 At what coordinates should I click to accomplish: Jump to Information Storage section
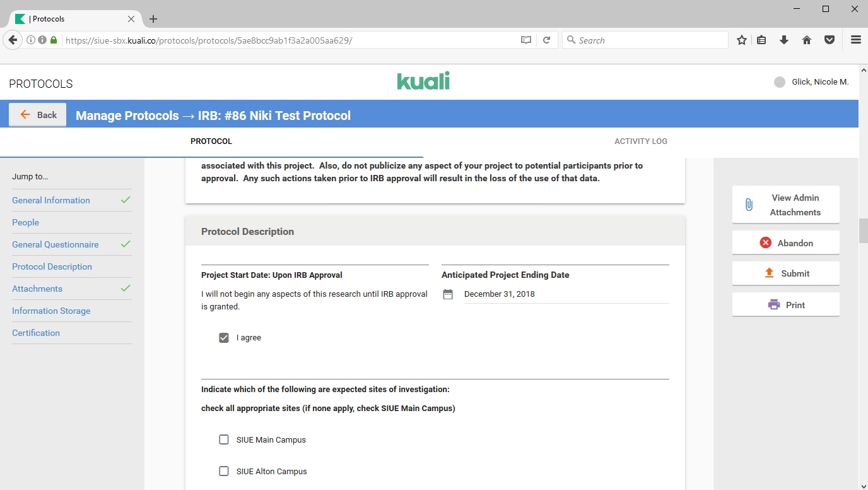(x=51, y=311)
